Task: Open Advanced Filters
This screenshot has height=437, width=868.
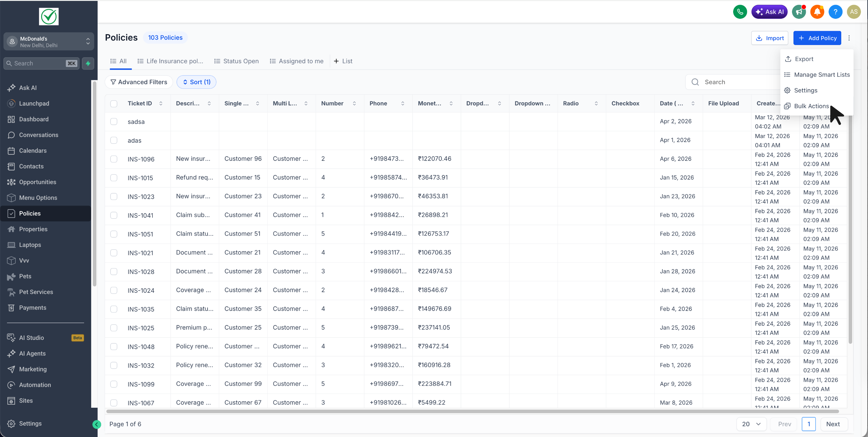Action: point(139,82)
